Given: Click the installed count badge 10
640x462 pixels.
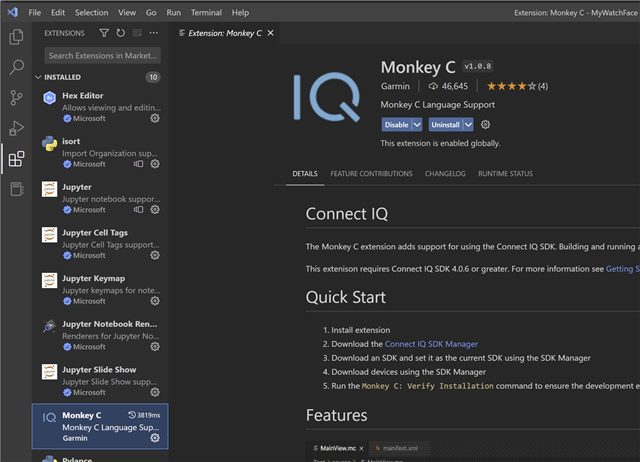Looking at the screenshot, I should click(x=153, y=77).
